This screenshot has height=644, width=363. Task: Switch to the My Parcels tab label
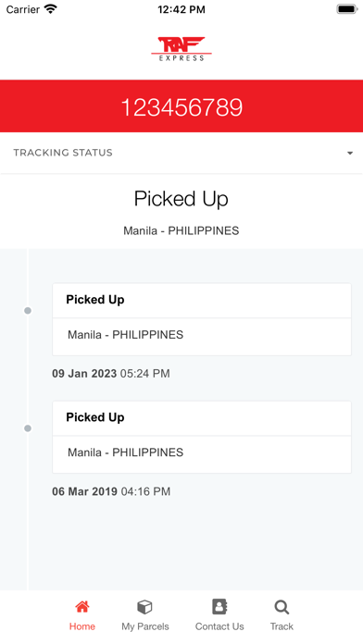pyautogui.click(x=145, y=626)
